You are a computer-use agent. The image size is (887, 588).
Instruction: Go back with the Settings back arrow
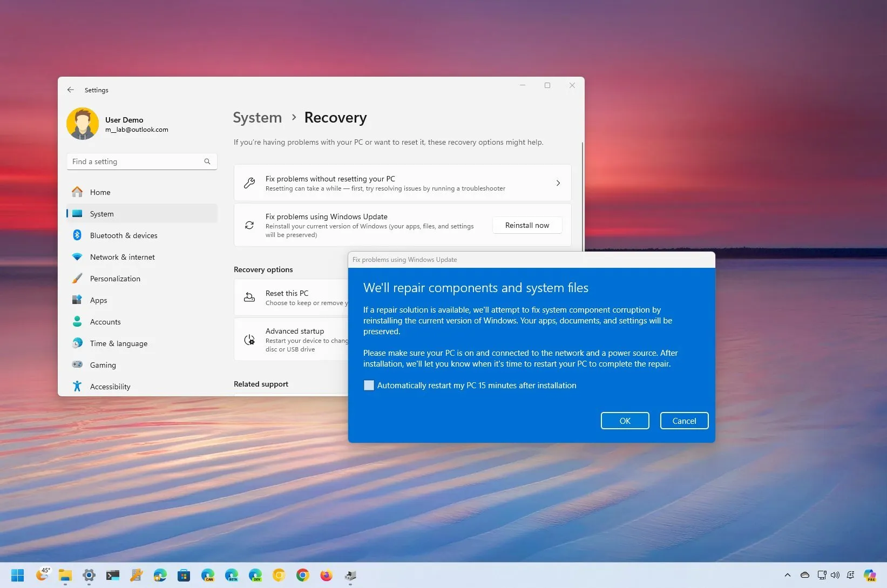point(71,90)
